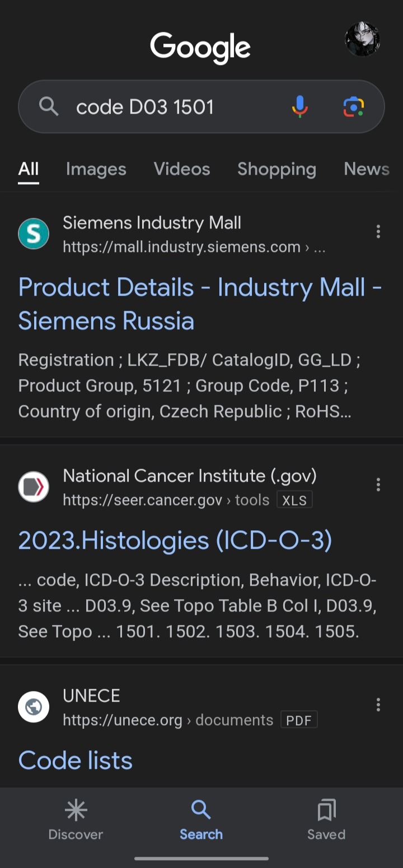Open the Saved bookmarks tab

326,820
